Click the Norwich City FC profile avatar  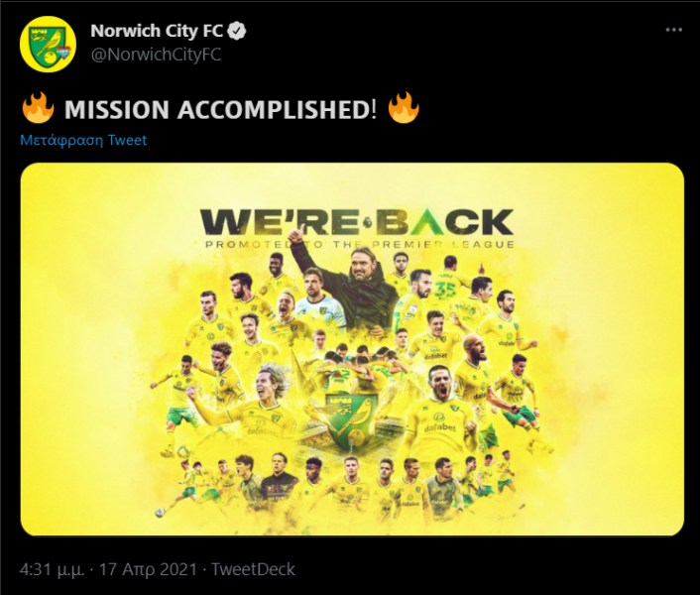tap(48, 44)
